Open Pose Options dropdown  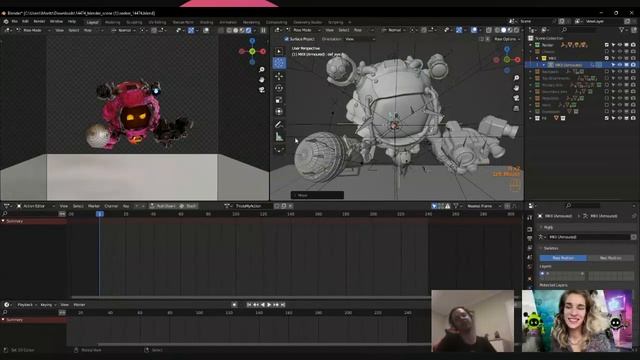(x=507, y=39)
